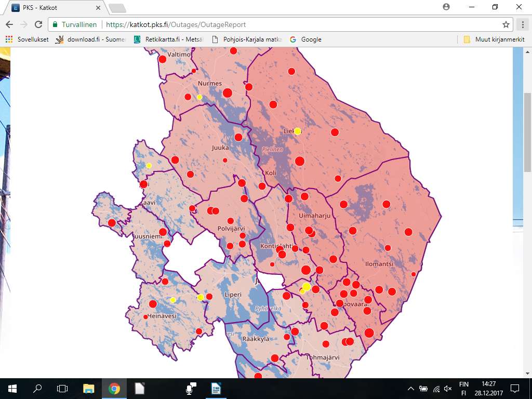Unmute the volume in system tray
The height and width of the screenshot is (399, 532).
click(x=447, y=389)
